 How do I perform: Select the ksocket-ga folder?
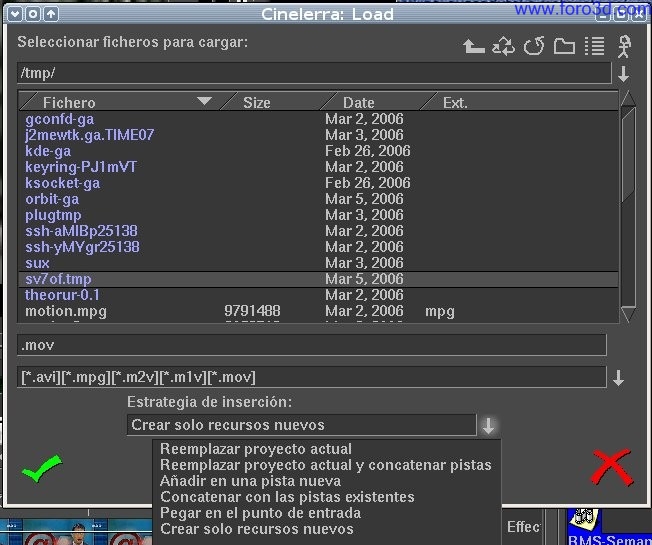coord(62,183)
